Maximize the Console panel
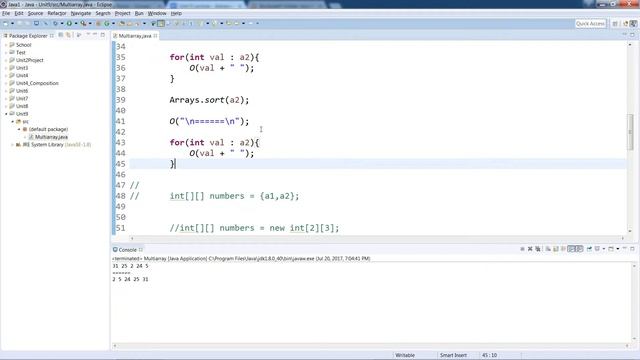640x360 pixels. [632, 249]
